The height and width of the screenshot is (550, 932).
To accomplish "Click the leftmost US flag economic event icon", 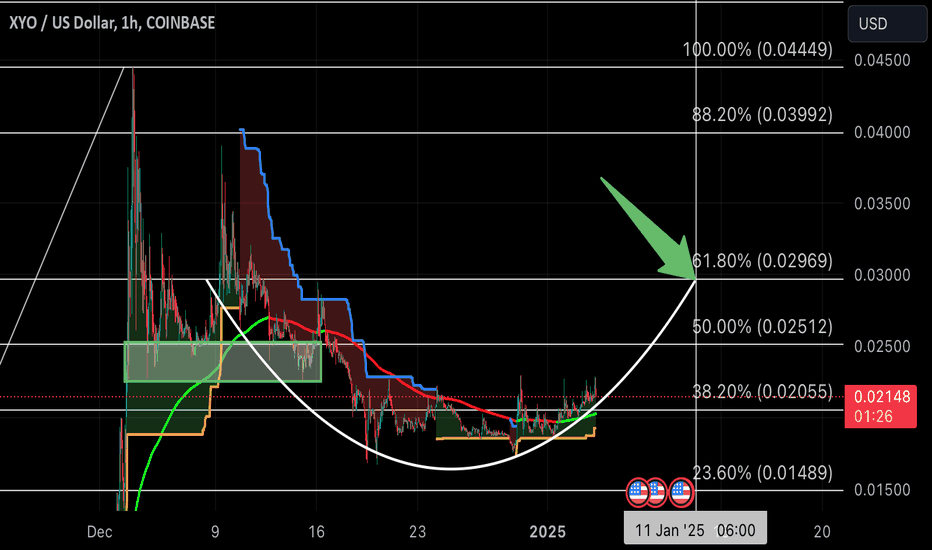I will pyautogui.click(x=638, y=492).
